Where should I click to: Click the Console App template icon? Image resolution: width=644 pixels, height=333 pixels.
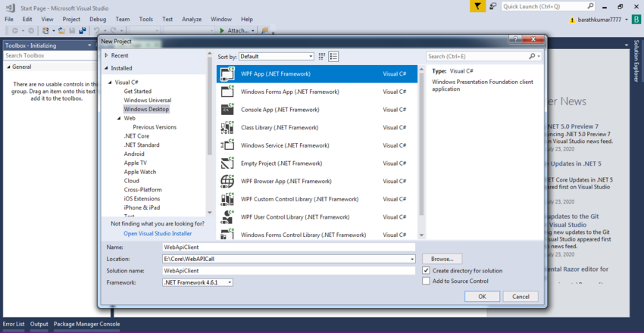coord(227,110)
